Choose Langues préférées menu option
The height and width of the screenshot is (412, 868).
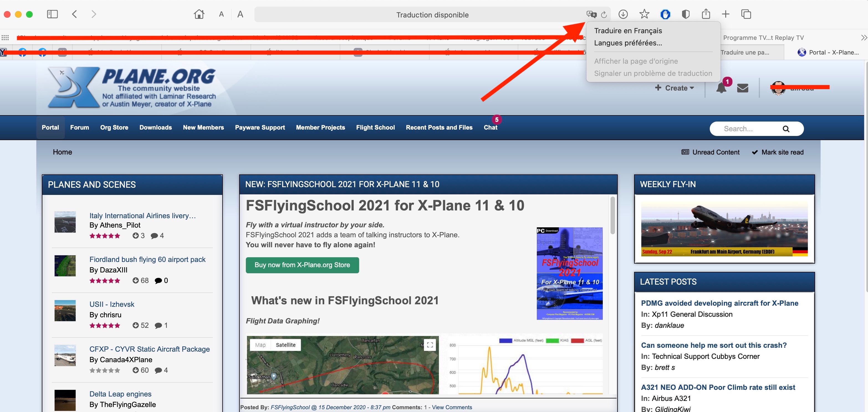click(x=628, y=43)
